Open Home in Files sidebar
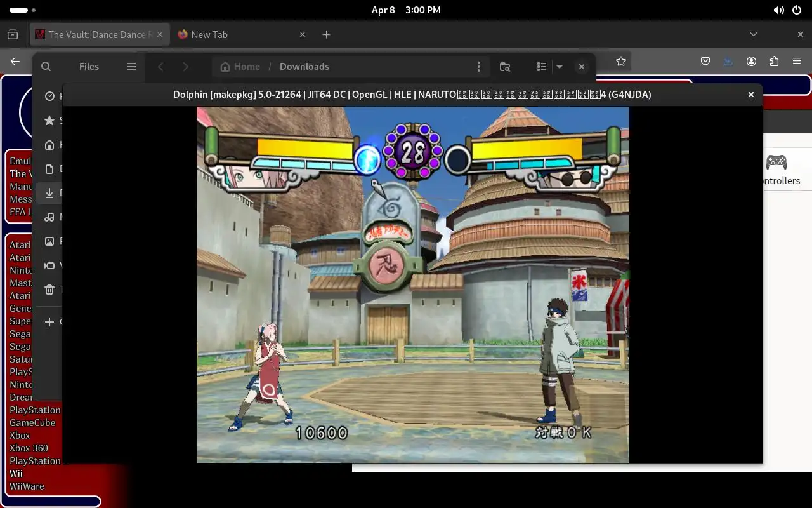The width and height of the screenshot is (812, 508). tap(49, 145)
